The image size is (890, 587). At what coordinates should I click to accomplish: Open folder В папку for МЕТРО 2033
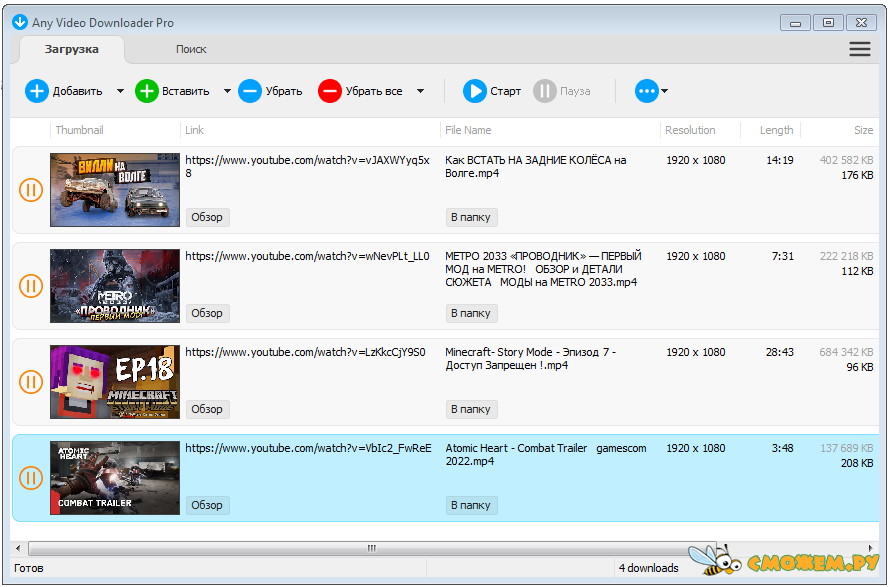tap(472, 313)
